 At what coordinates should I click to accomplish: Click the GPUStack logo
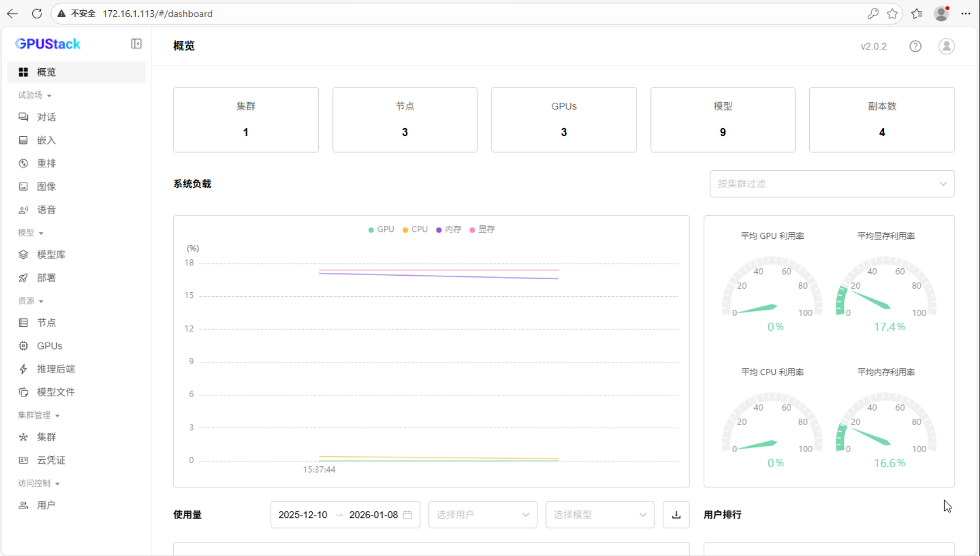[x=48, y=44]
